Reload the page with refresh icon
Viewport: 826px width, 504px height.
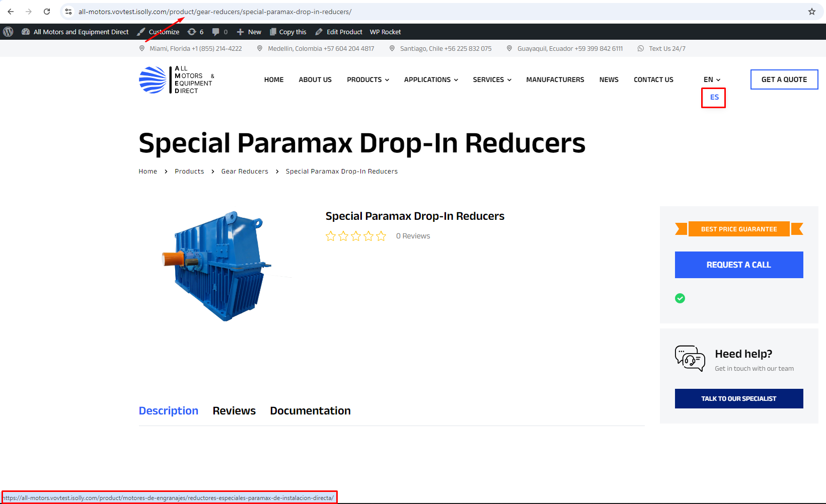(x=47, y=12)
